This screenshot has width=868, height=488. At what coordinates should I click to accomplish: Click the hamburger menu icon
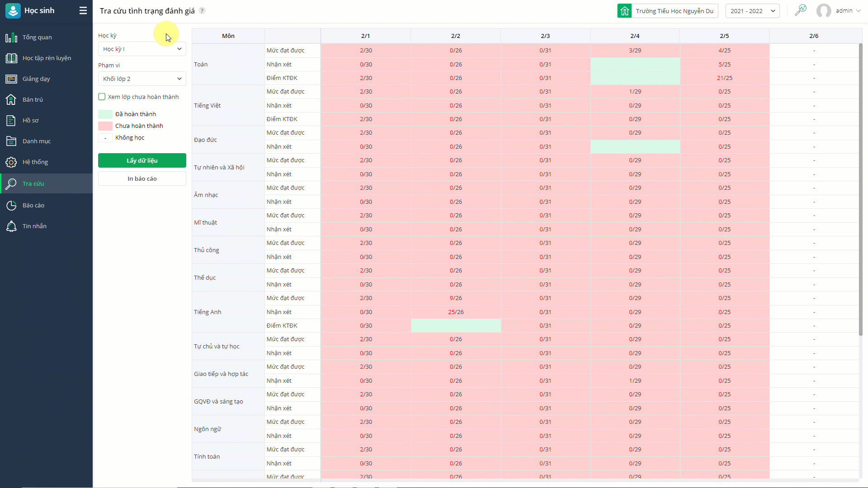(83, 10)
